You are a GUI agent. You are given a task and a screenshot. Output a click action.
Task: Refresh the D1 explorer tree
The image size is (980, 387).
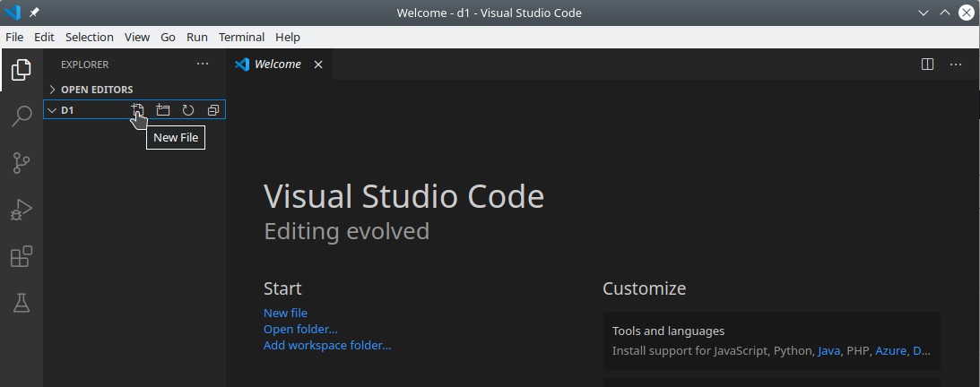[188, 110]
